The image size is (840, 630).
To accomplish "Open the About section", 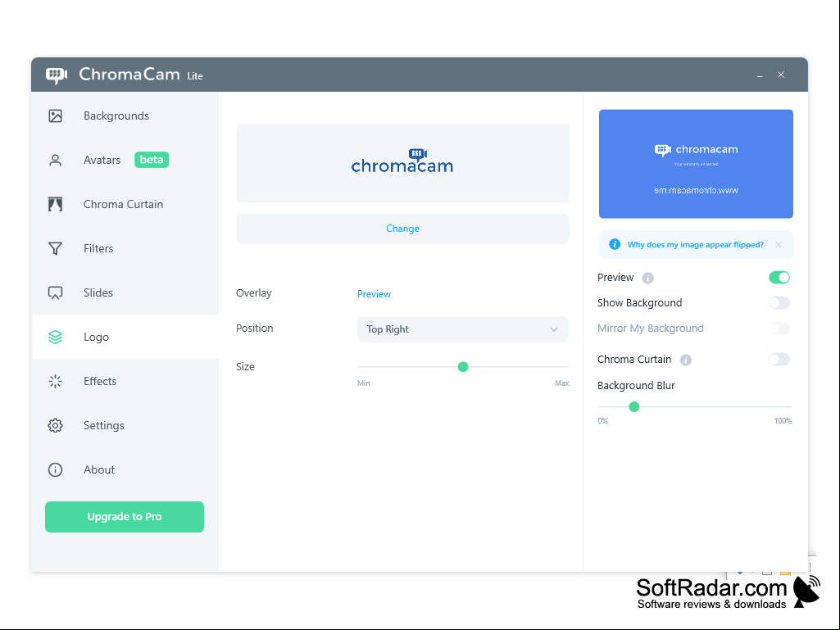I will [x=125, y=469].
